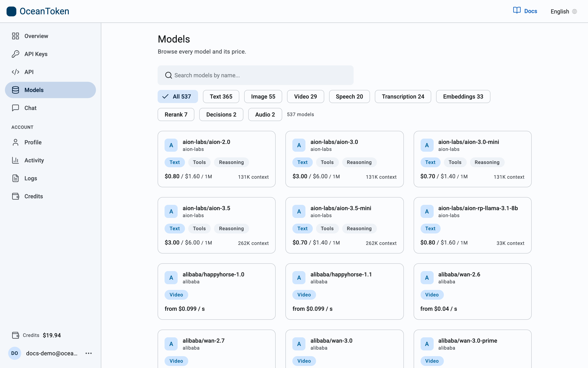Filter models by Decisions 2

click(x=221, y=114)
